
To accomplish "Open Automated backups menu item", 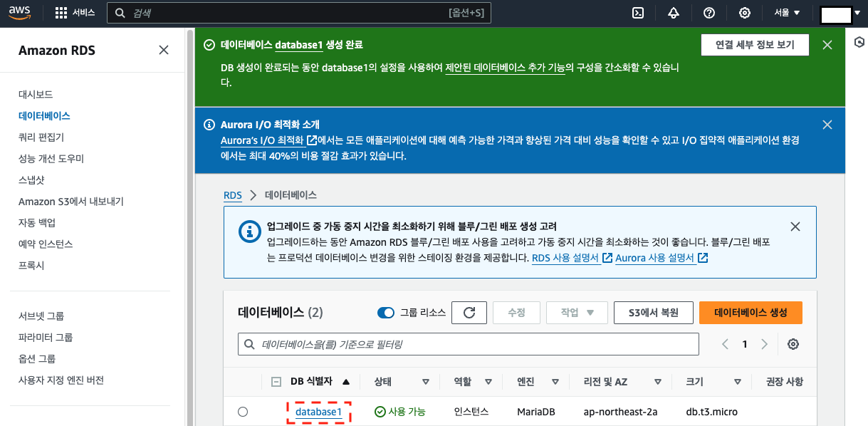I will 37,222.
